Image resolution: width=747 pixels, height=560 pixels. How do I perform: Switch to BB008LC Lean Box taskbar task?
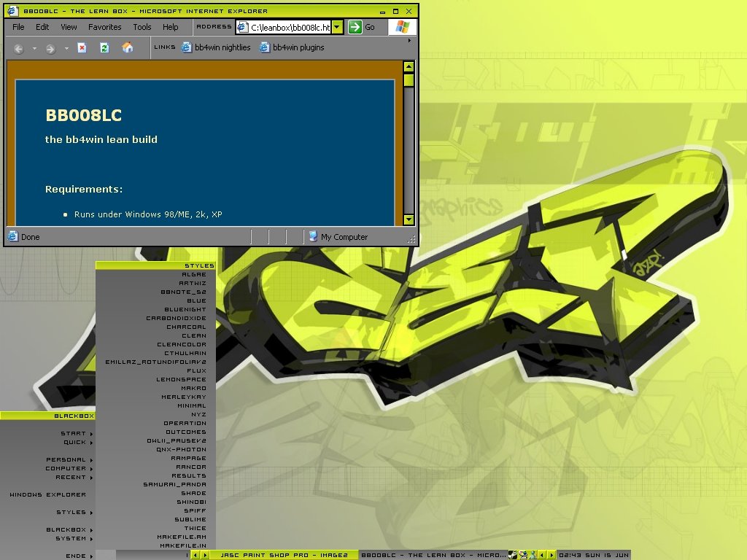(x=433, y=555)
